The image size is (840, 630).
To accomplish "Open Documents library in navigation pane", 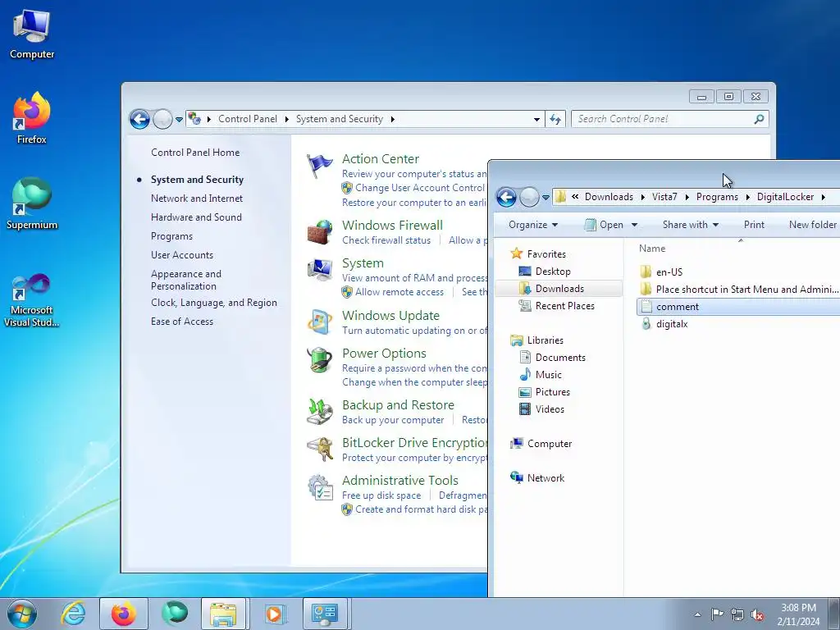I will click(x=559, y=358).
